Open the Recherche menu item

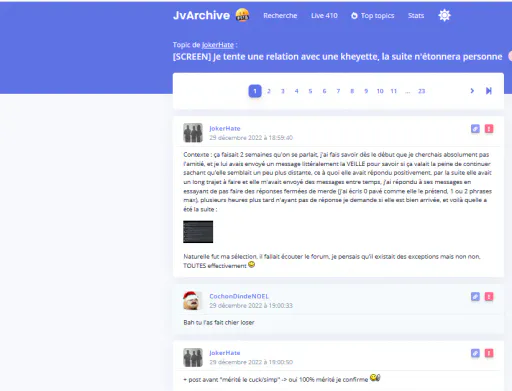point(280,16)
